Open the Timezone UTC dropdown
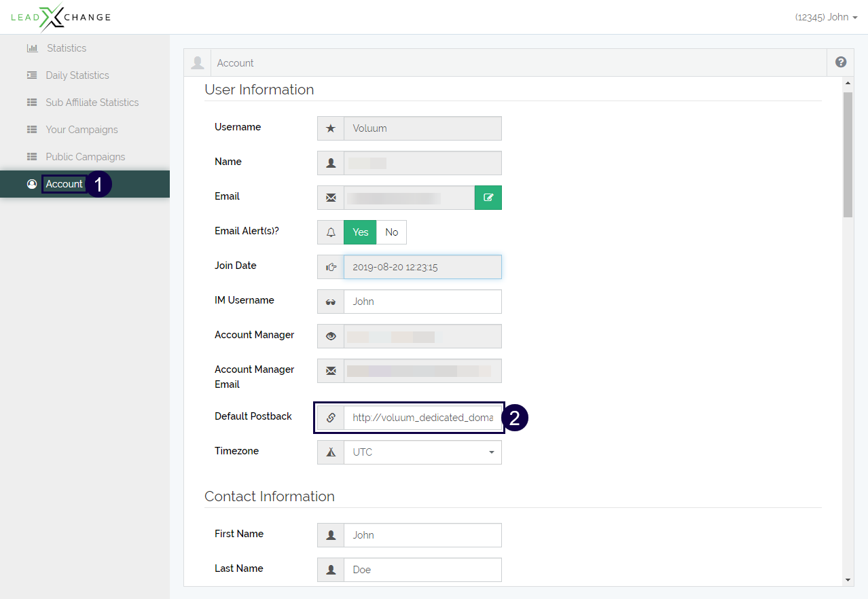868x599 pixels. 422,452
